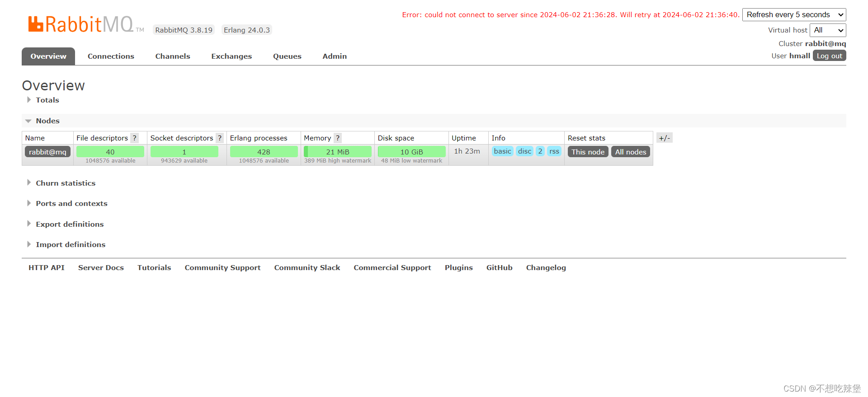Toggle columns with the +/- button
This screenshot has height=397, width=868.
tap(665, 138)
